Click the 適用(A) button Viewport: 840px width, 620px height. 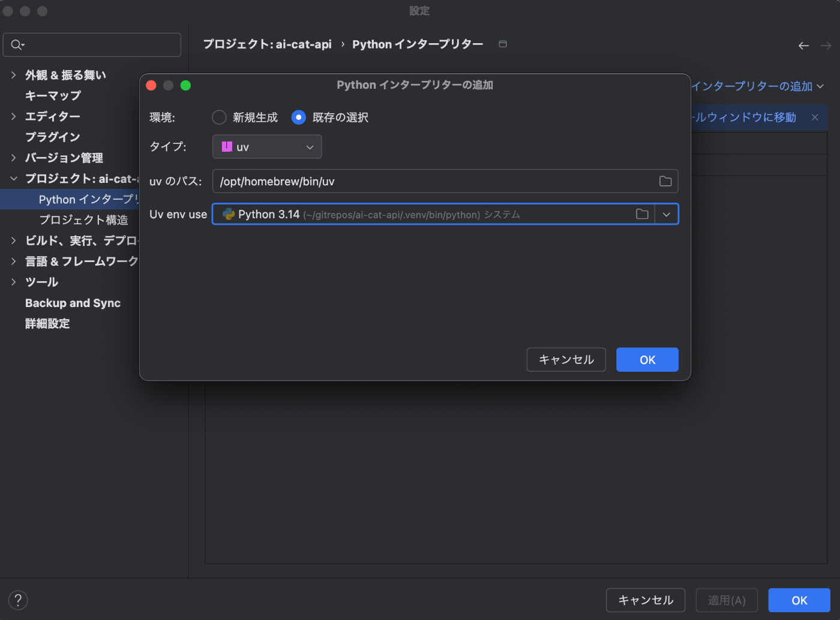pyautogui.click(x=727, y=600)
